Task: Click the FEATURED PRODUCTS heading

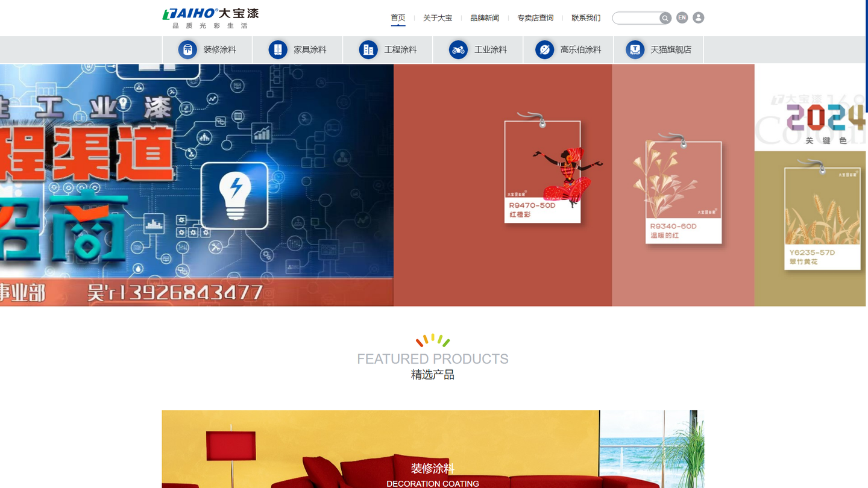Action: click(x=433, y=359)
